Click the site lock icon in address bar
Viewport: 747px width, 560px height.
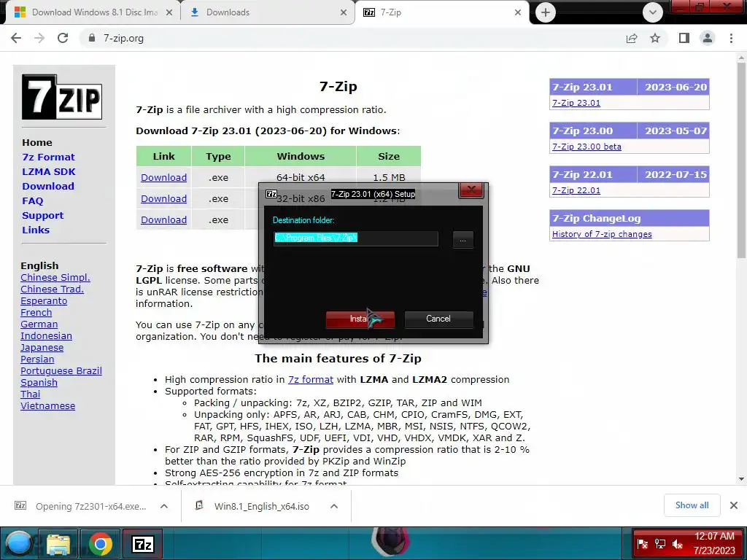pyautogui.click(x=92, y=38)
